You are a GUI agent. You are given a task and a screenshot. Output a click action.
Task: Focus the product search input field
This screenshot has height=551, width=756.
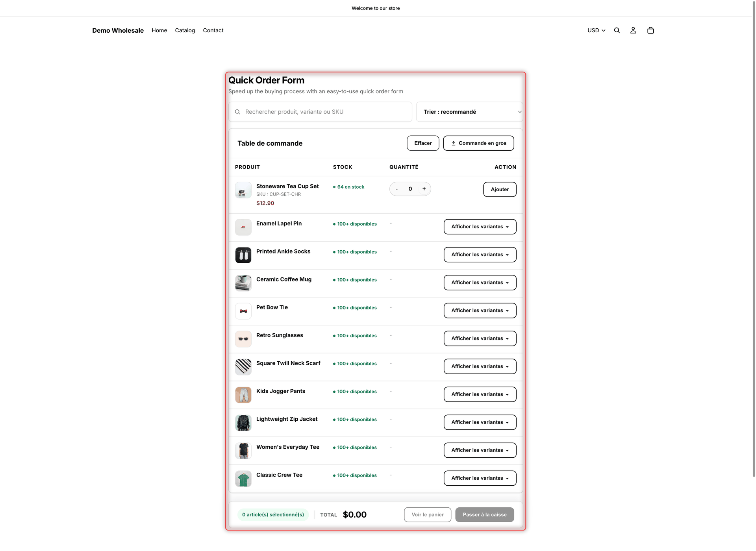coord(320,112)
